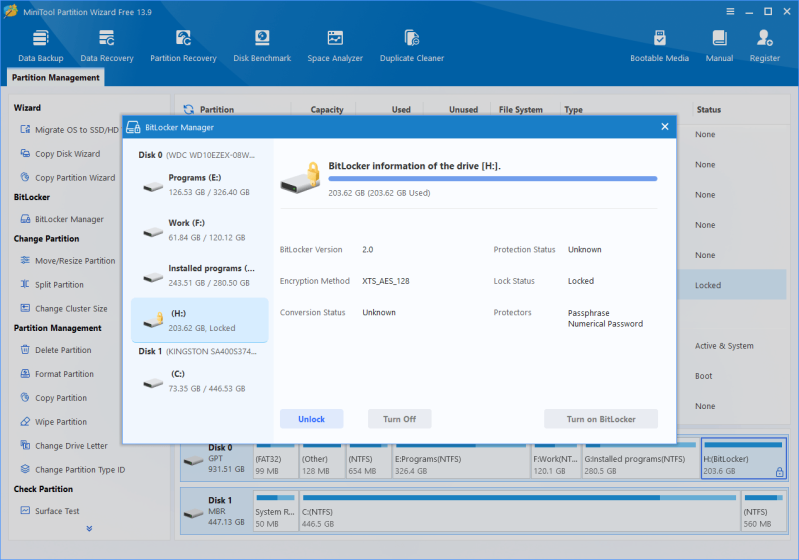Select the Locked status row

tap(734, 285)
